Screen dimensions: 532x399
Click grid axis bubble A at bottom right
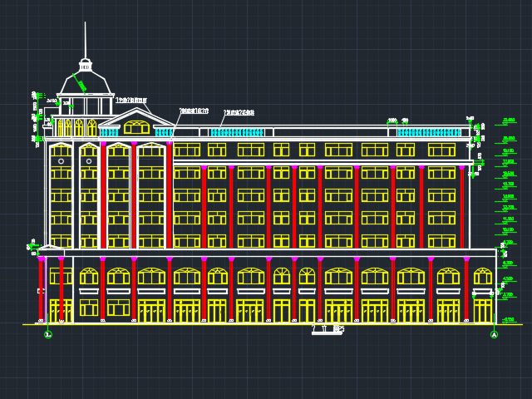point(494,334)
